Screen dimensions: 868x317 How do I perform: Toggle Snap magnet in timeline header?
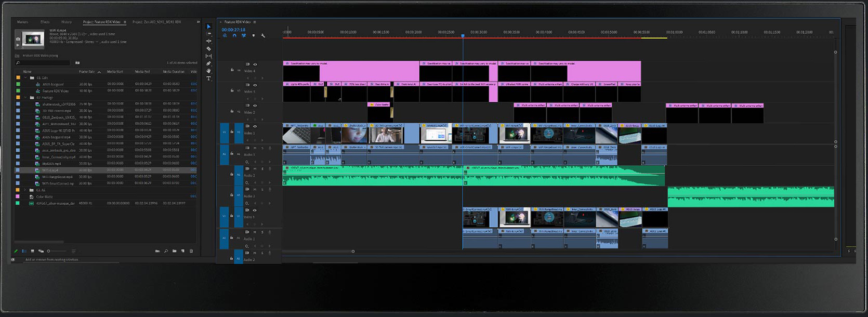234,35
